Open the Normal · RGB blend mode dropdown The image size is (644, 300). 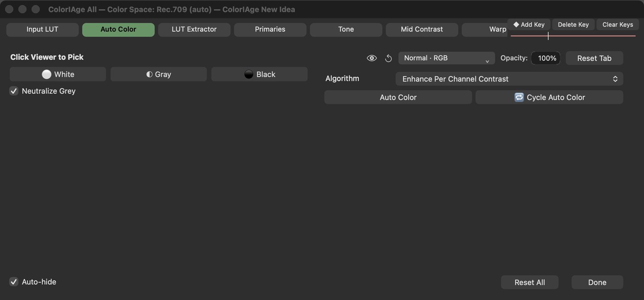[447, 58]
